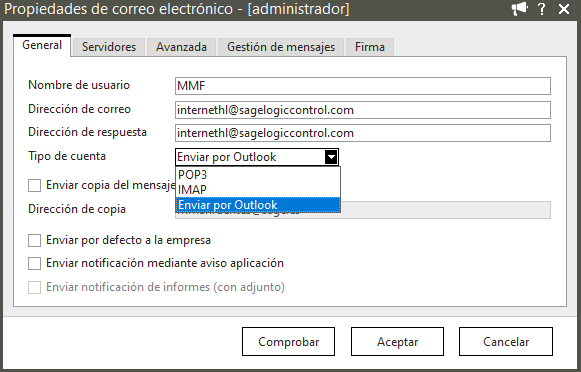Click the megaphone icon in title bar
The height and width of the screenshot is (372, 581).
(x=519, y=9)
